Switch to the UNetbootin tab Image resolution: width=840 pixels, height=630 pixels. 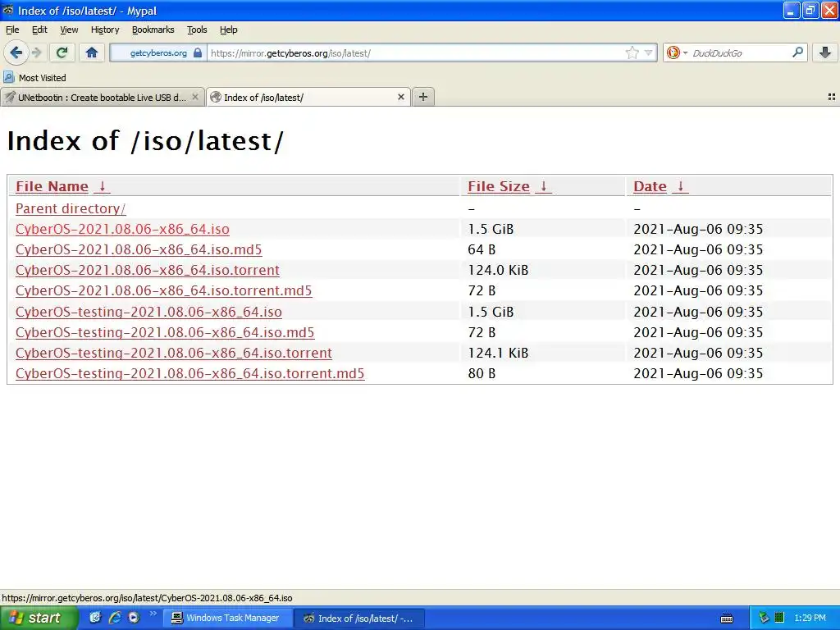point(103,97)
